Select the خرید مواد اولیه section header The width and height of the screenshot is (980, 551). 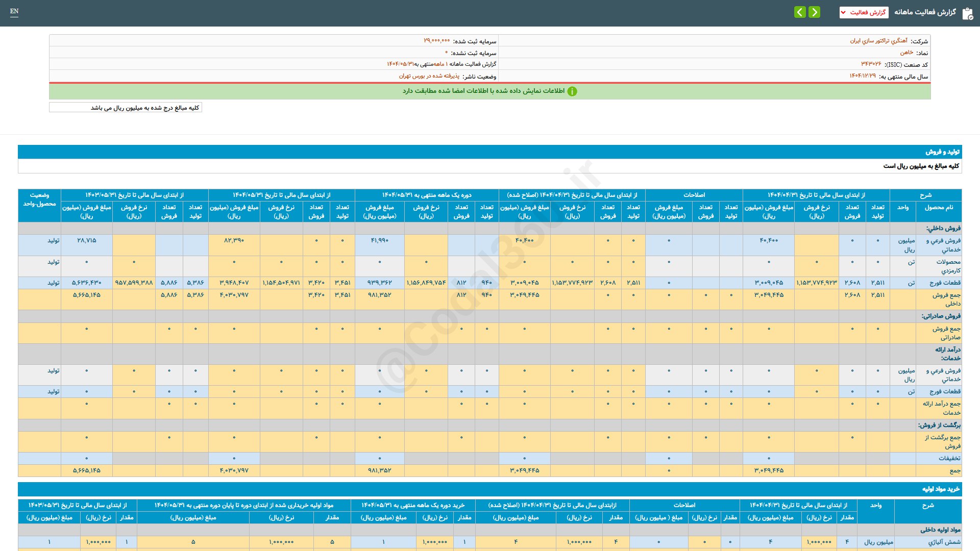(941, 489)
